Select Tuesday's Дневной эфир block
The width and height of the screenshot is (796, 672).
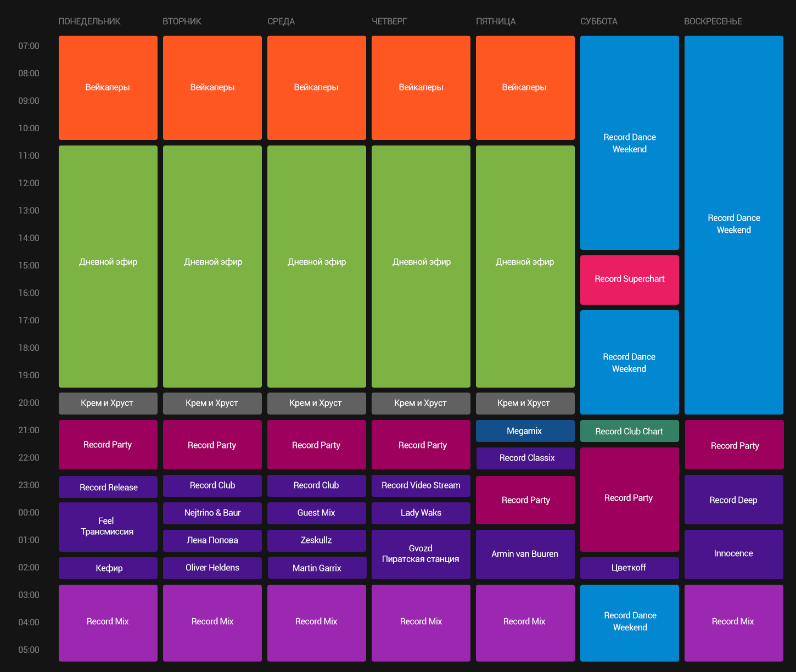pos(212,266)
